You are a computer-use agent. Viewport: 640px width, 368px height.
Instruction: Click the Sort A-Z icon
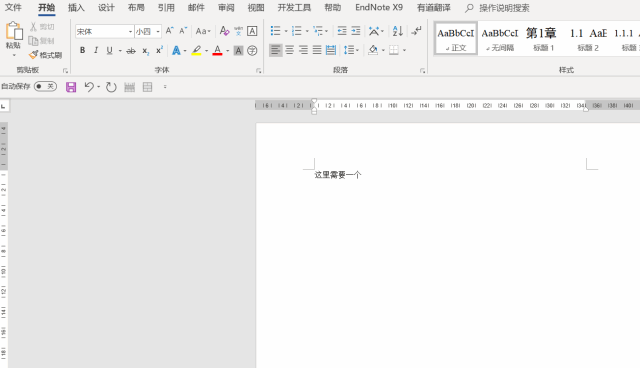[x=398, y=31]
